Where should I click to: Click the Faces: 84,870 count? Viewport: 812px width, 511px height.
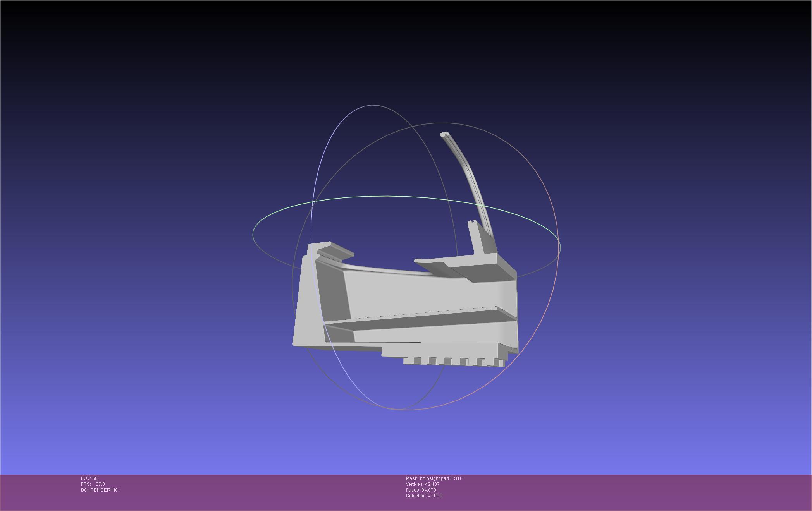pos(421,490)
